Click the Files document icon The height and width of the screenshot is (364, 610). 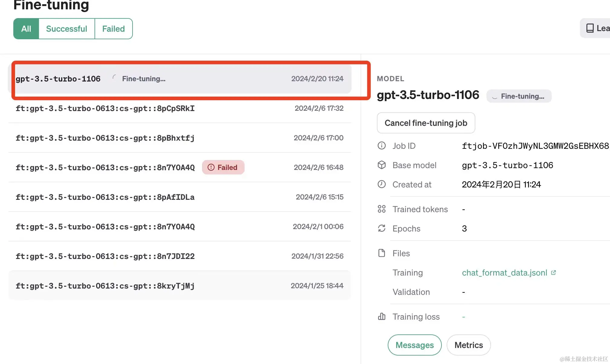tap(382, 253)
